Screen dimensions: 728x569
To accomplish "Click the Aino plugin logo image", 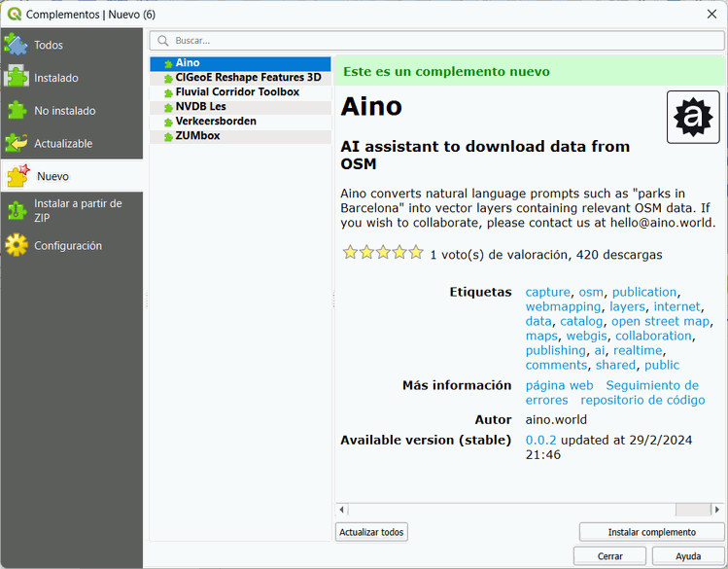I will (693, 117).
